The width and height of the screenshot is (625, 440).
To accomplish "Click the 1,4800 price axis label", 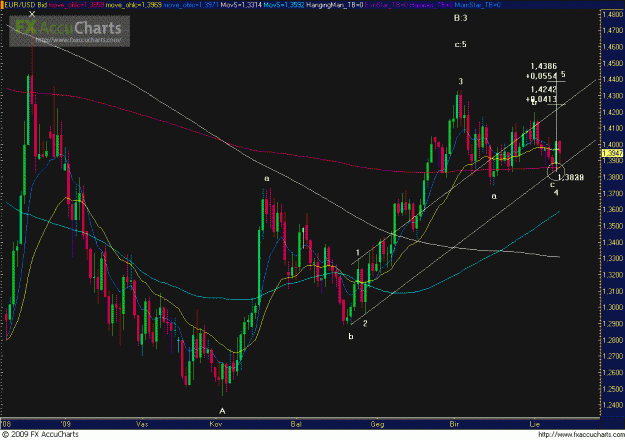I will [x=613, y=14].
